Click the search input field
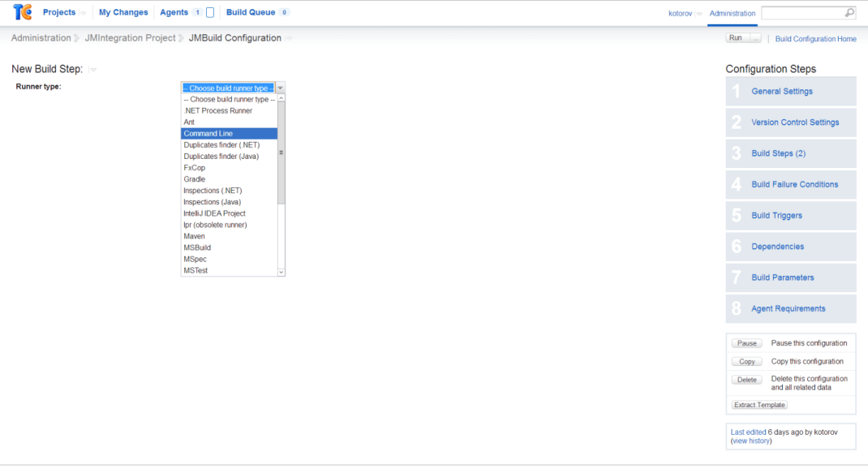 (x=802, y=13)
